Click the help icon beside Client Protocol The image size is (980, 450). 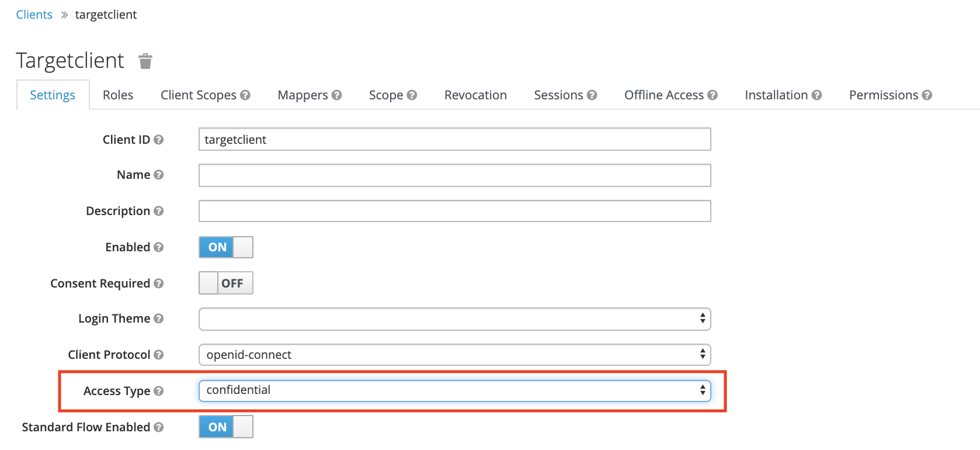point(158,355)
